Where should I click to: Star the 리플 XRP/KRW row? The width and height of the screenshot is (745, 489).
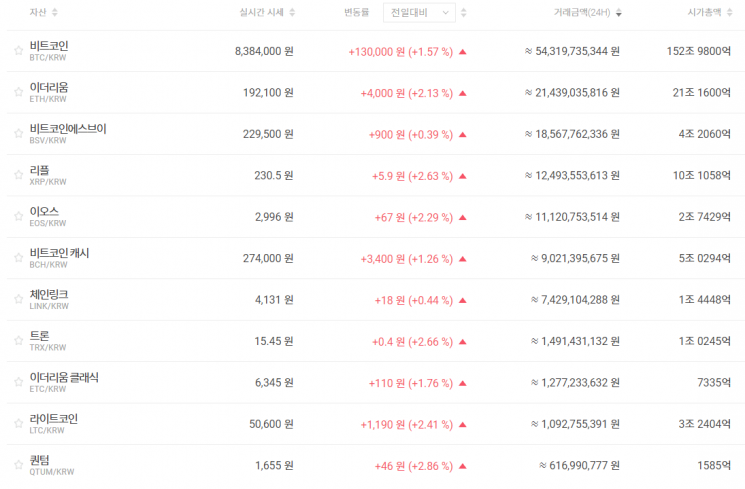click(x=18, y=174)
